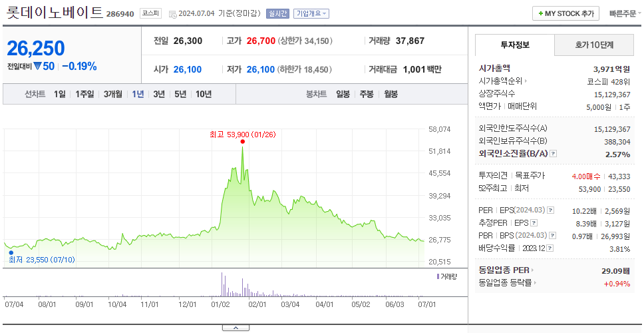Viewport: 644px width, 333px height.
Task: Click the +0.94% sector change value
Action: coord(617,284)
